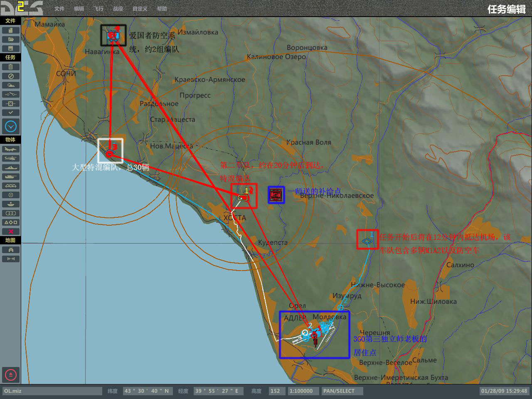Click the Нижне-Высокое map label
532x399 pixels.
(x=378, y=285)
